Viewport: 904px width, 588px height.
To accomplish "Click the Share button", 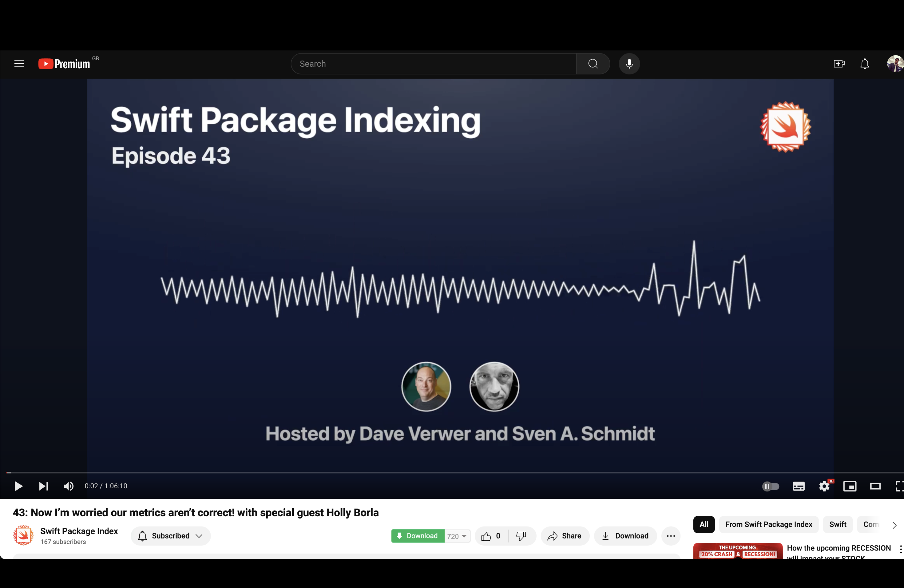I will click(x=565, y=536).
